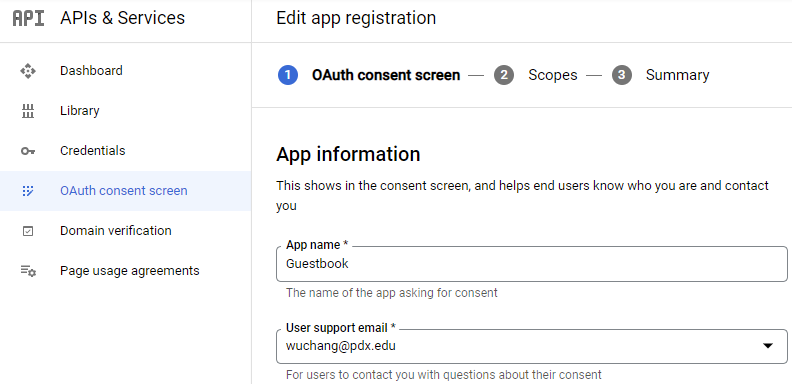Jump to step 2 circle indicator
The height and width of the screenshot is (384, 792).
click(504, 75)
